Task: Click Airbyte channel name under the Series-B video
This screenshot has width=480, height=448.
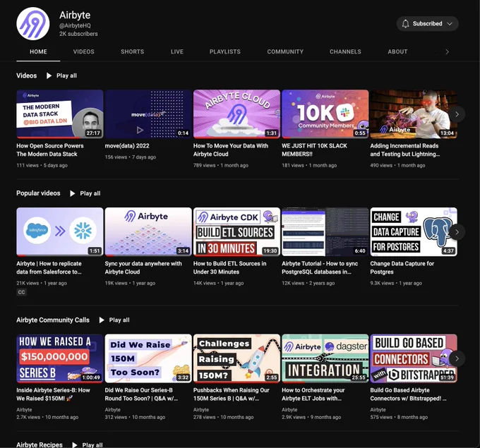Action: (x=24, y=410)
